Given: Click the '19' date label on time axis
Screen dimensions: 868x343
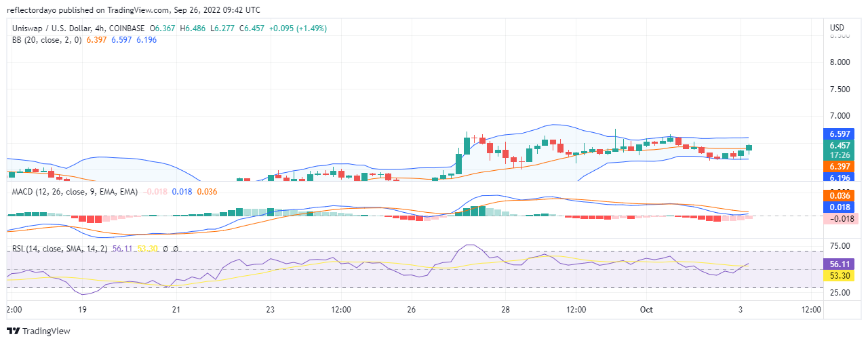Looking at the screenshot, I should click(x=82, y=310).
